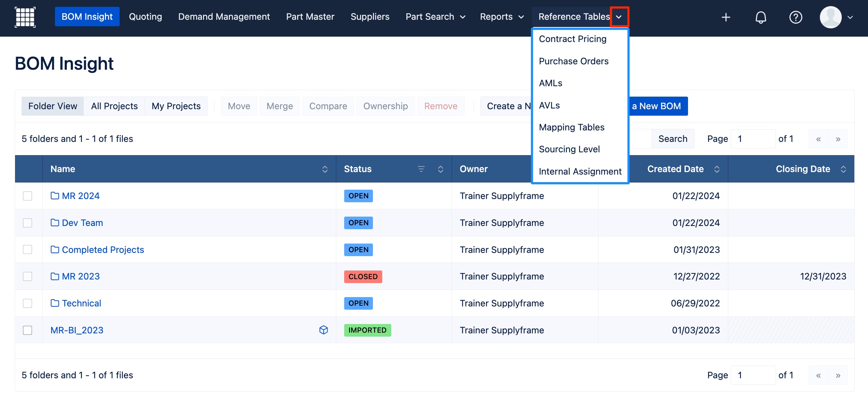Go to next page in top pagination
This screenshot has width=868, height=393.
pos(838,139)
